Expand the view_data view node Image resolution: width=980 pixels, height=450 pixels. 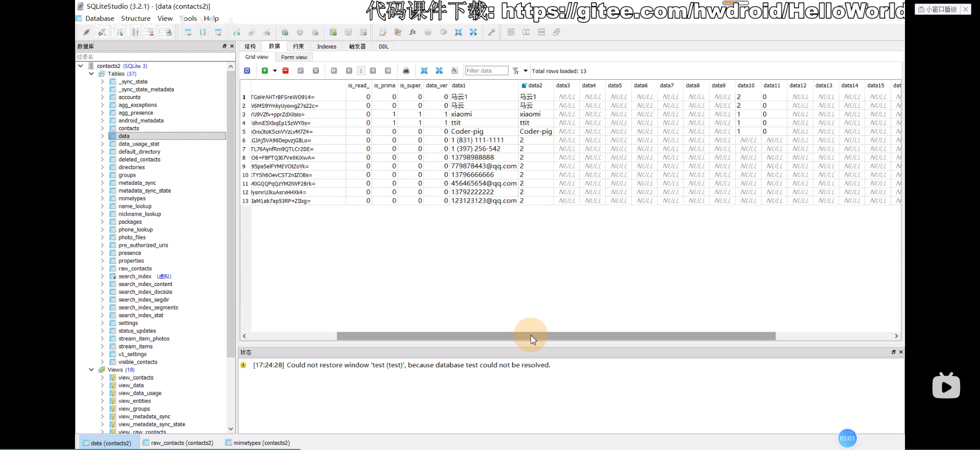pyautogui.click(x=102, y=386)
